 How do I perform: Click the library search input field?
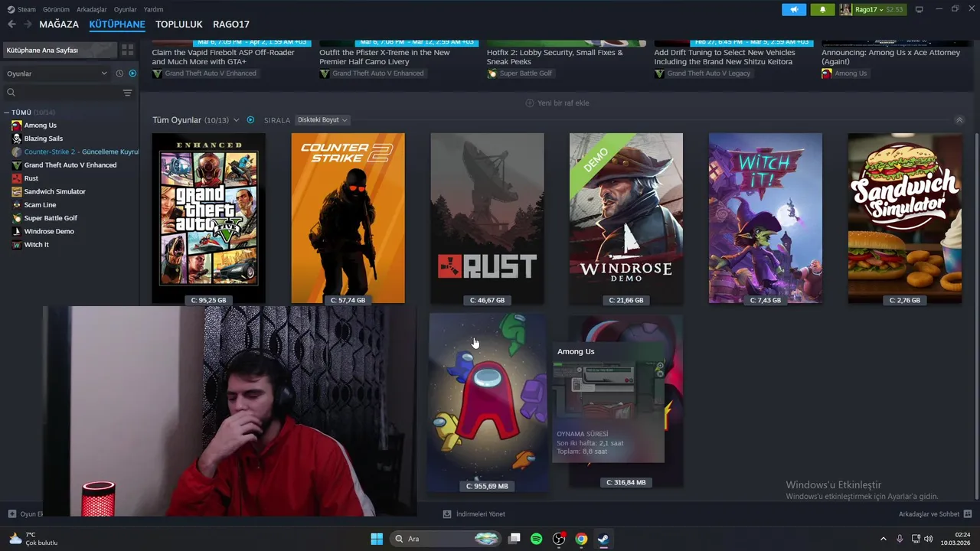pos(61,93)
